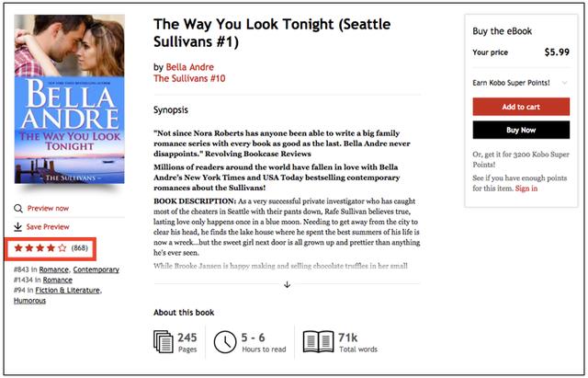Open the Contemporary category link
The width and height of the screenshot is (588, 378).
96,269
